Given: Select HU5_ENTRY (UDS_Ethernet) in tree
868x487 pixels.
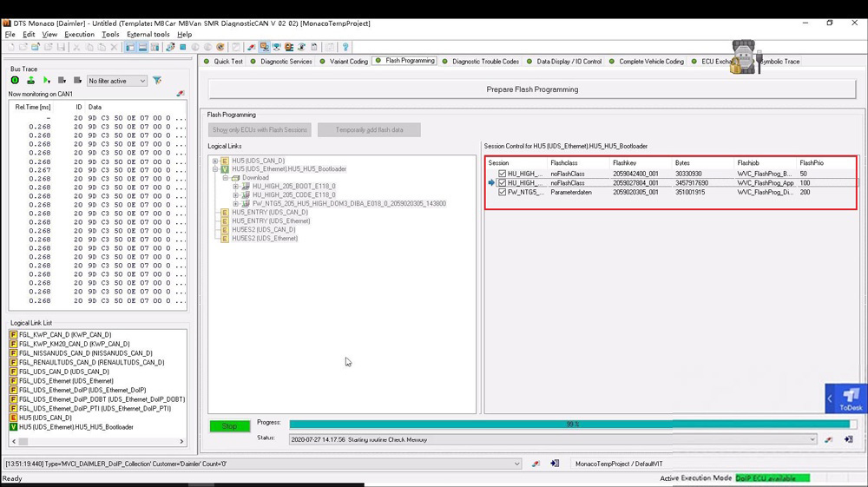Looking at the screenshot, I should pyautogui.click(x=271, y=220).
